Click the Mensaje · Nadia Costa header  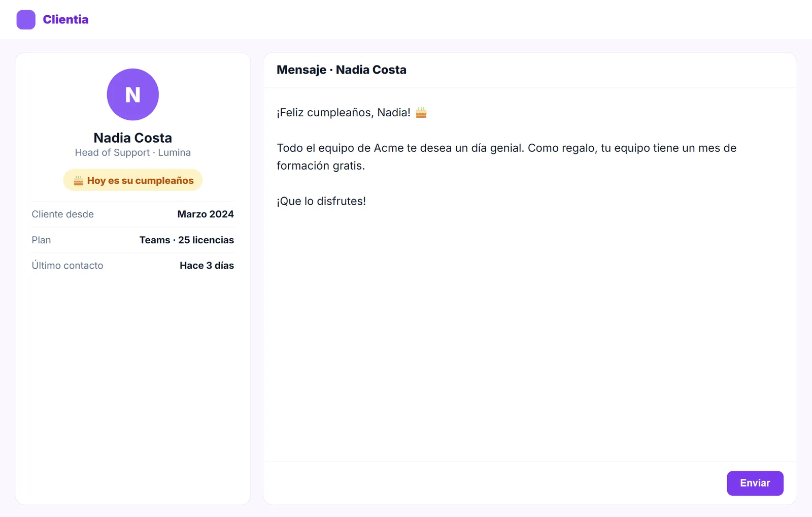[x=342, y=70]
